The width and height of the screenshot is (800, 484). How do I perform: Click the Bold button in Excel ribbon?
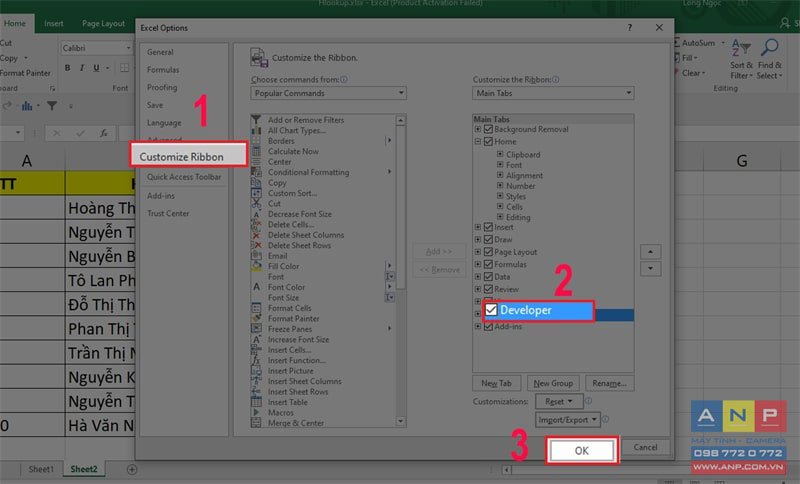pyautogui.click(x=67, y=68)
